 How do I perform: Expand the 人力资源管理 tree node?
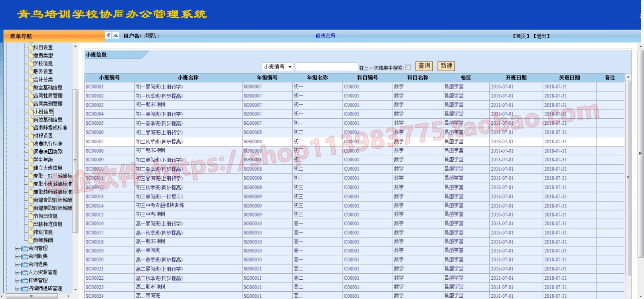[17, 273]
